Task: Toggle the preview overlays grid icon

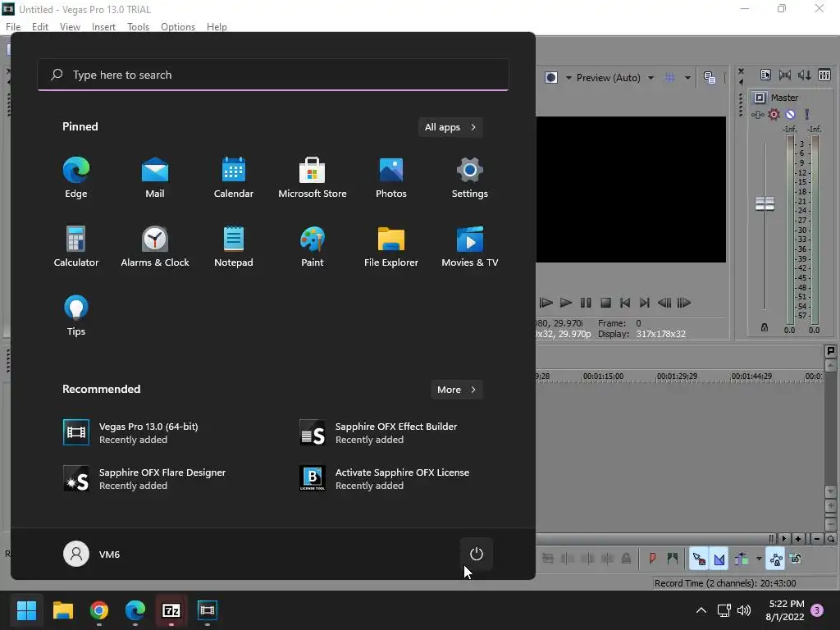Action: pos(669,78)
